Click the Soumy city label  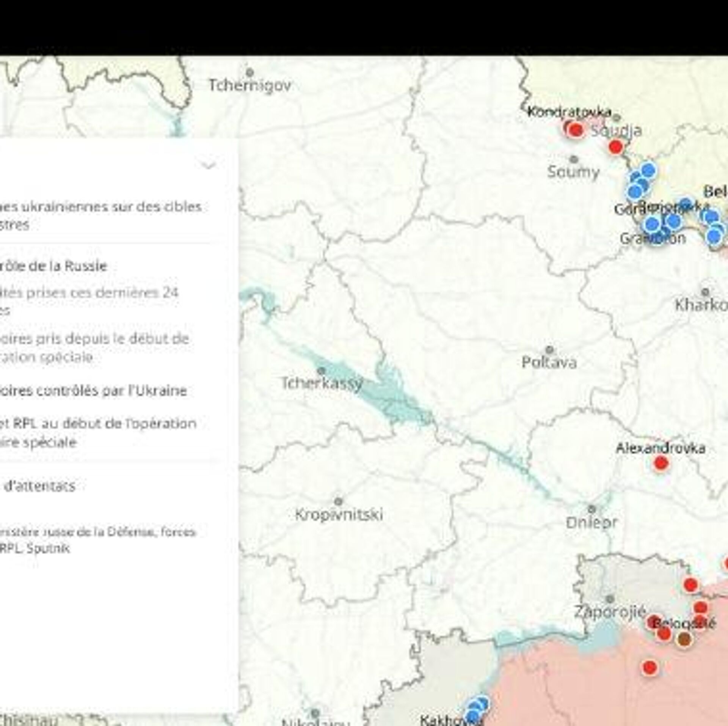tap(573, 172)
